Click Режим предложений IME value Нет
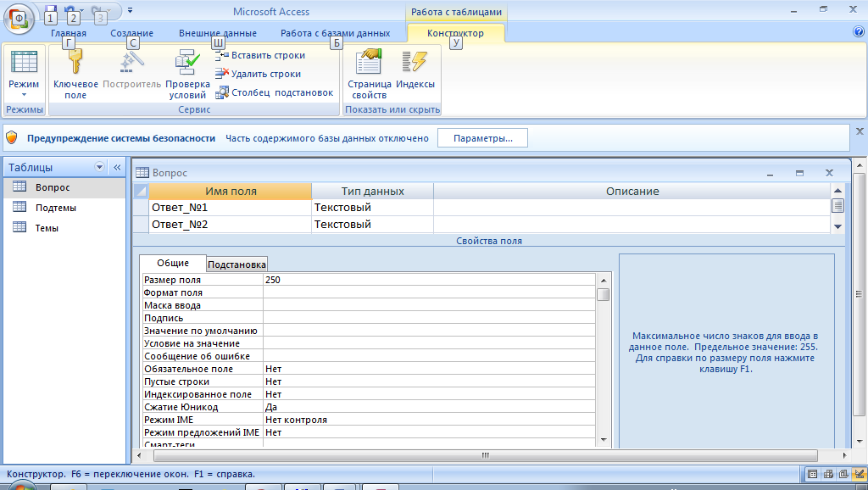This screenshot has height=490, width=868. coord(429,433)
